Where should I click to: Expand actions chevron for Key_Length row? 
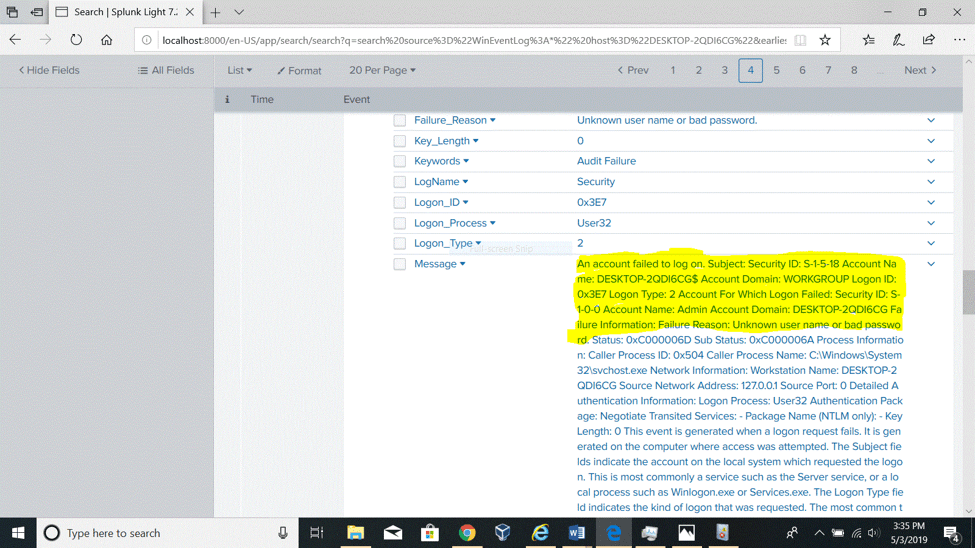point(931,141)
